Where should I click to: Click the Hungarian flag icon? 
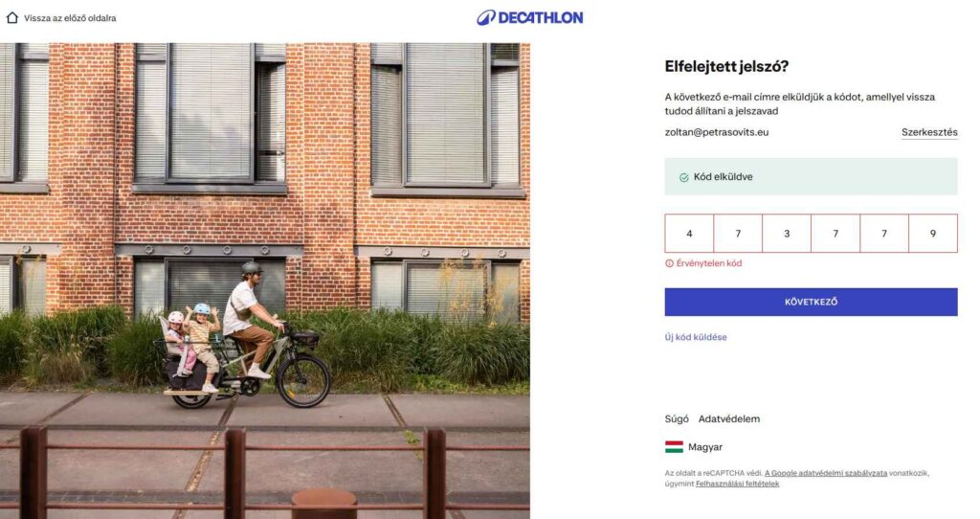coord(674,447)
